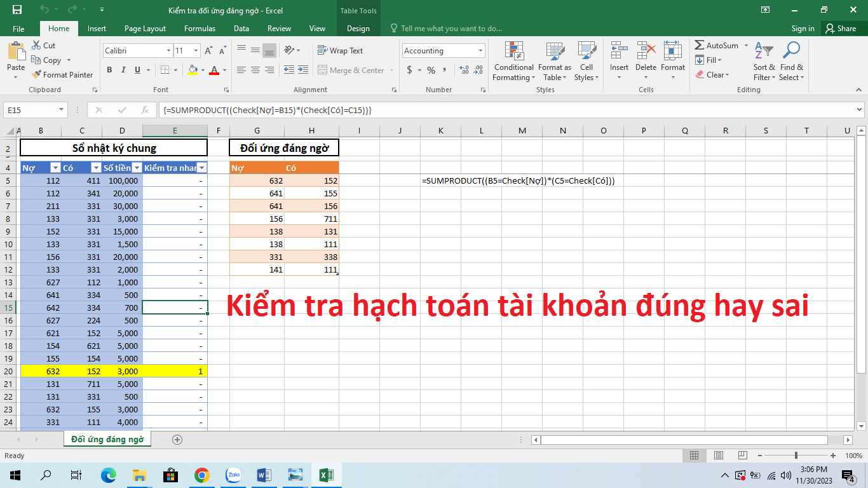The image size is (868, 488).
Task: Expand the filter arrow on Kiểm tra column
Action: click(202, 166)
